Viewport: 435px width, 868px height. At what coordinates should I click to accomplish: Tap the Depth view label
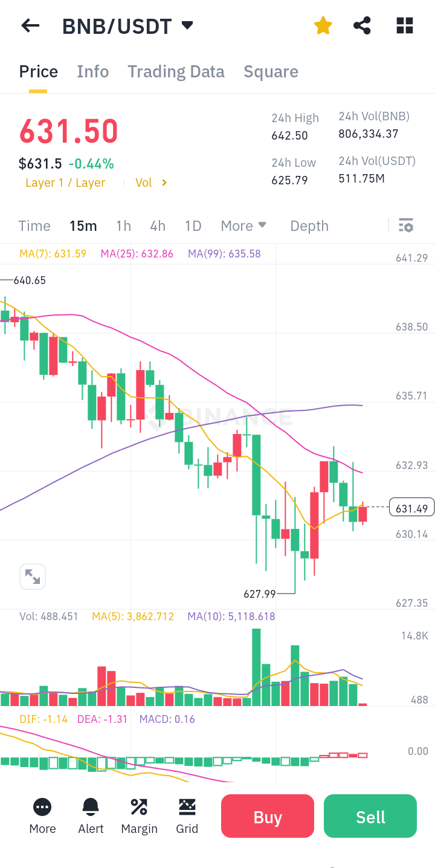coord(309,225)
